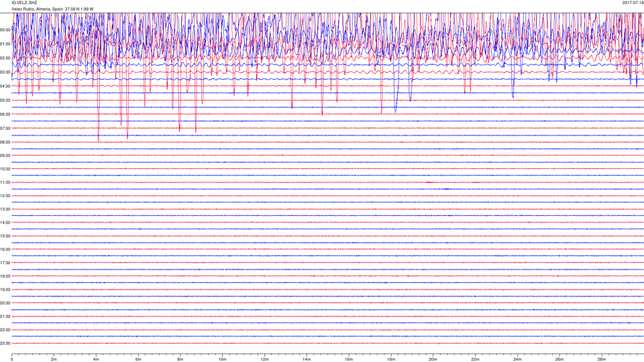Select the 06:30 time row label
Viewport: 644px width, 362px height.
5,114
